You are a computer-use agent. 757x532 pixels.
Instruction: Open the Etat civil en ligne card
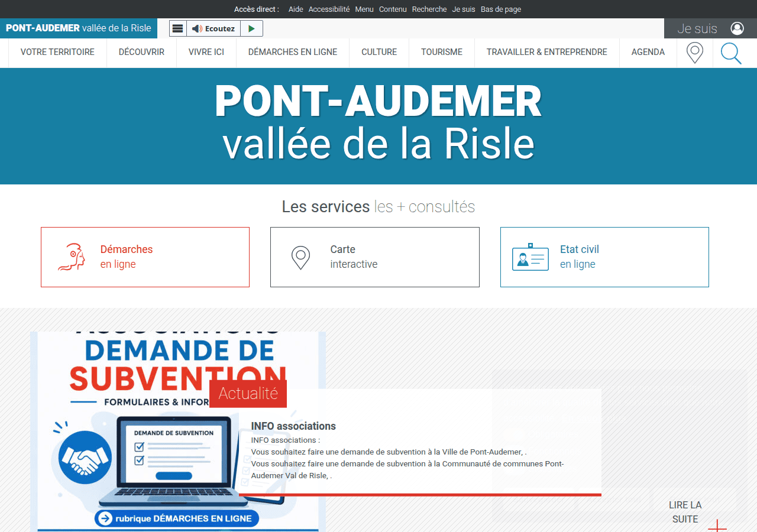point(604,257)
